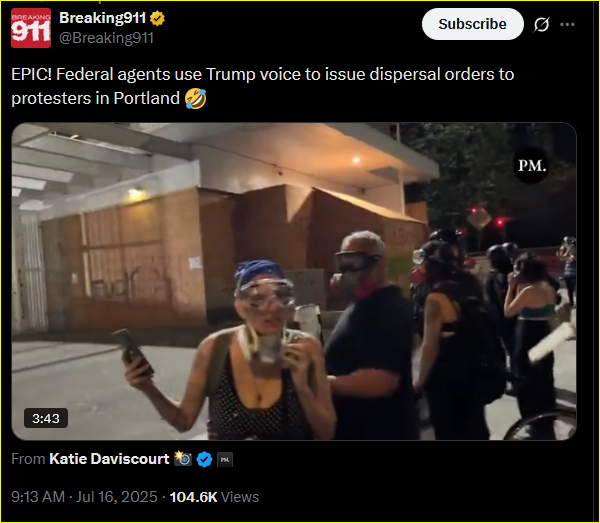Click the word From before Katie Daviscourt
Viewport: 600px width, 523px height.
[28, 459]
